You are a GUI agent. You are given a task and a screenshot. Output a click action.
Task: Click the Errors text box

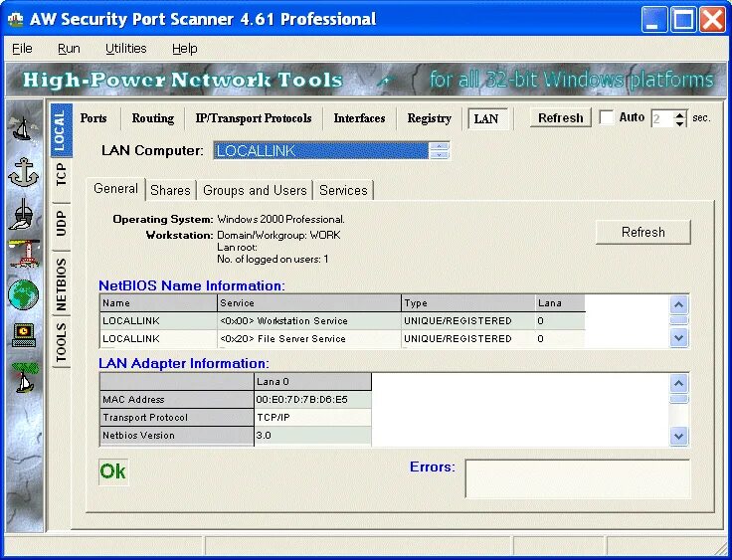tap(578, 478)
